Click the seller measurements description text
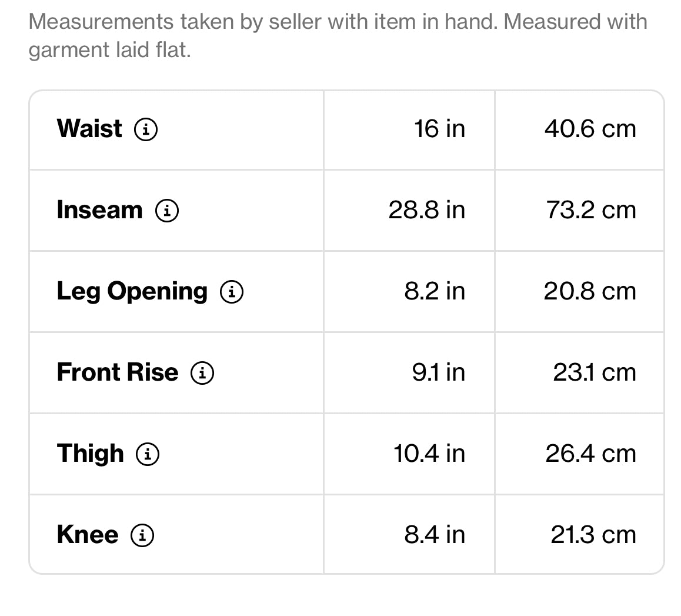Viewport: 681px width, 616px height. (338, 35)
